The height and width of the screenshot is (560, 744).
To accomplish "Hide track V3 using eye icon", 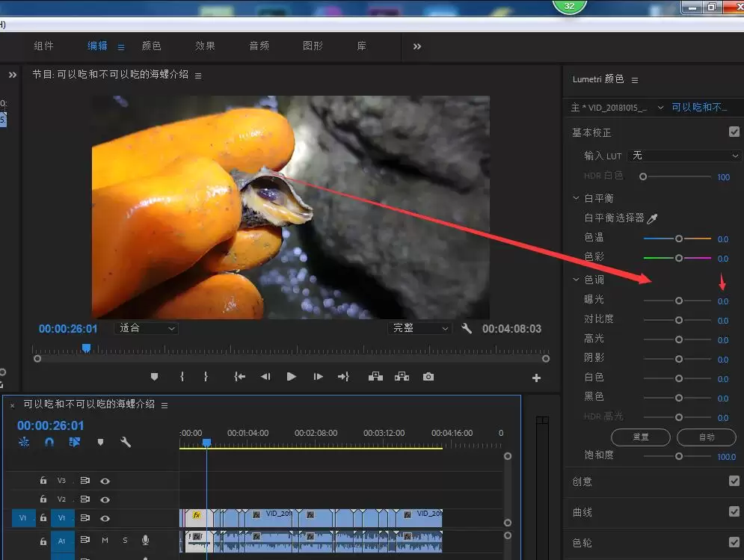I will [105, 481].
